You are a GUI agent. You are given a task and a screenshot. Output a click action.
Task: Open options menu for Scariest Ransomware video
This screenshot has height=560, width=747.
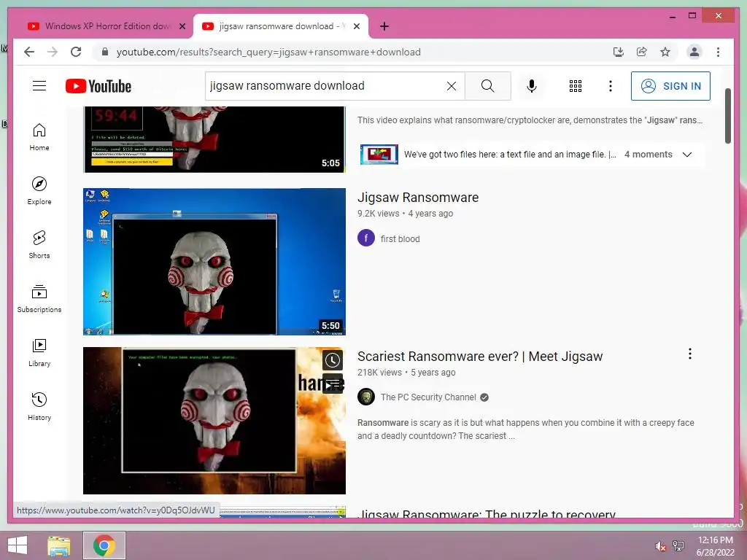pyautogui.click(x=689, y=354)
